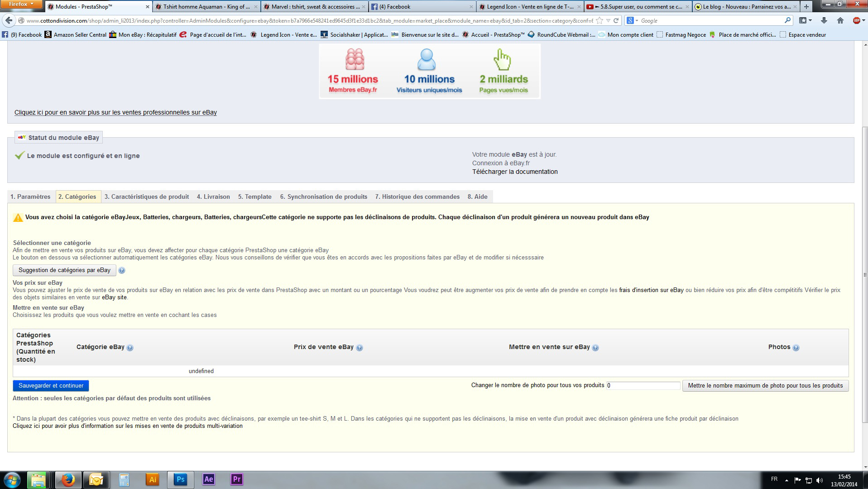868x489 pixels.
Task: Click the browser back arrow button
Action: pos(9,20)
